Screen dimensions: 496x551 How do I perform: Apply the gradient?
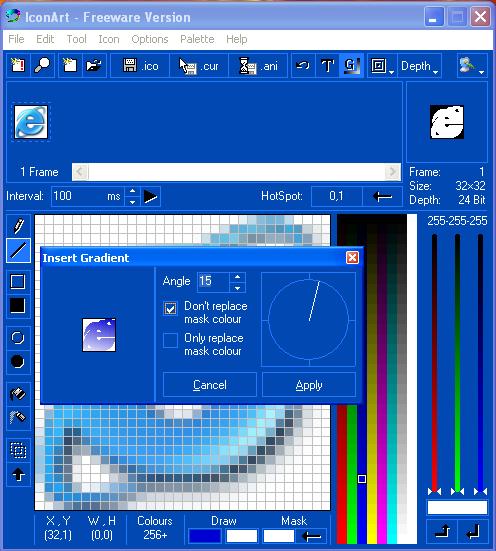pyautogui.click(x=309, y=385)
